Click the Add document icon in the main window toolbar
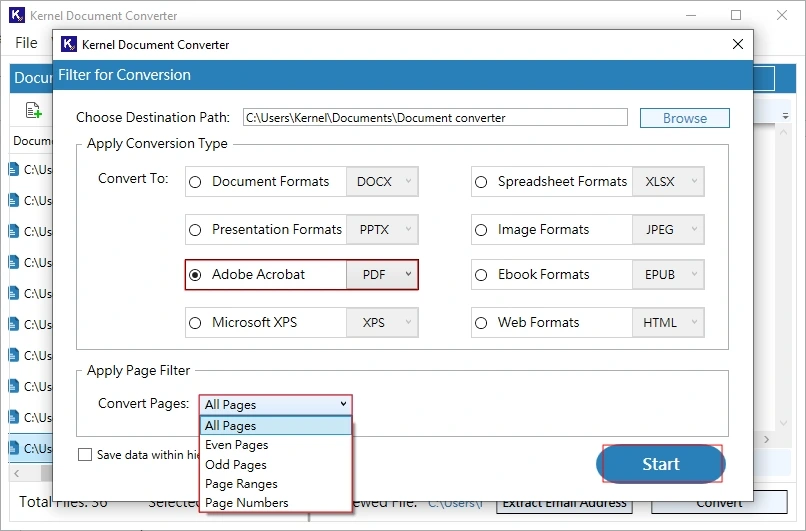The height and width of the screenshot is (531, 806). click(33, 110)
